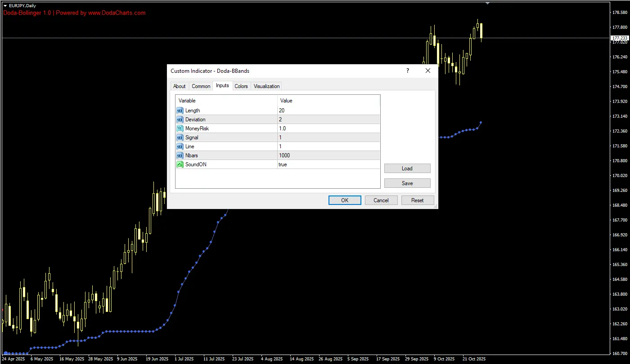The width and height of the screenshot is (630, 364).
Task: Select the Nbars row icon
Action: pyautogui.click(x=180, y=155)
